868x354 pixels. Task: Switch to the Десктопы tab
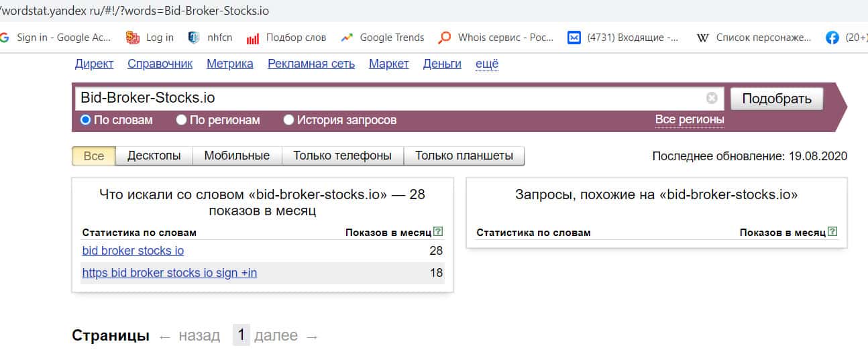pos(154,156)
